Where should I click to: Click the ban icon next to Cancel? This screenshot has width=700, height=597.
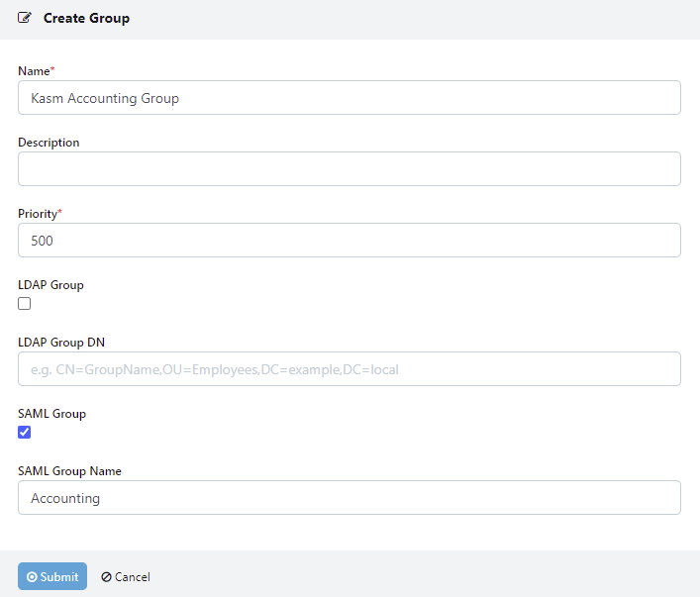pyautogui.click(x=106, y=577)
